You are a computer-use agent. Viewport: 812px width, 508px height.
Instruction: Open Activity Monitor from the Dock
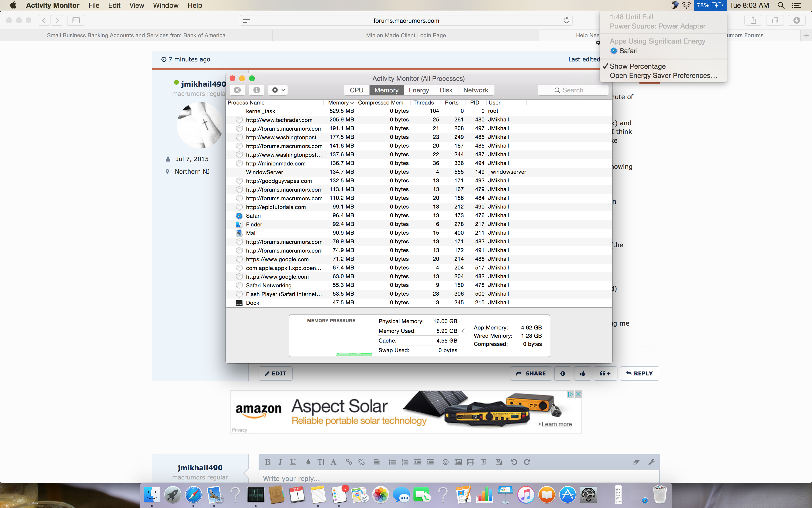(x=256, y=494)
